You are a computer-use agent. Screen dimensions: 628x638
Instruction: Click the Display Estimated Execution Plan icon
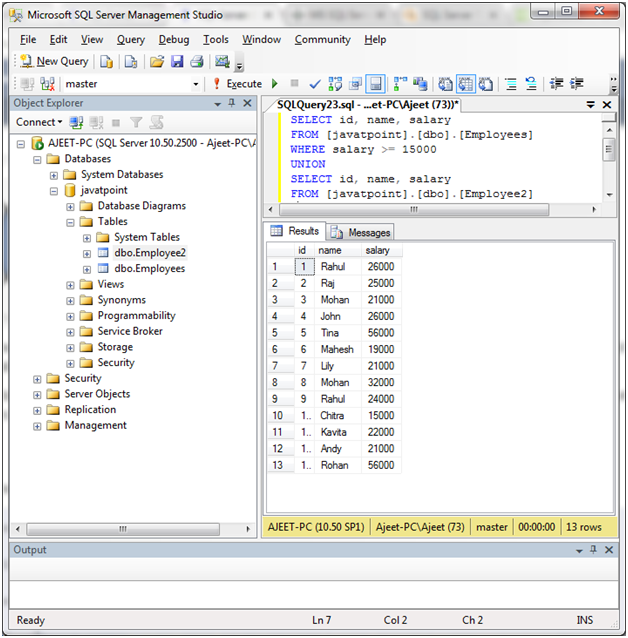[335, 84]
